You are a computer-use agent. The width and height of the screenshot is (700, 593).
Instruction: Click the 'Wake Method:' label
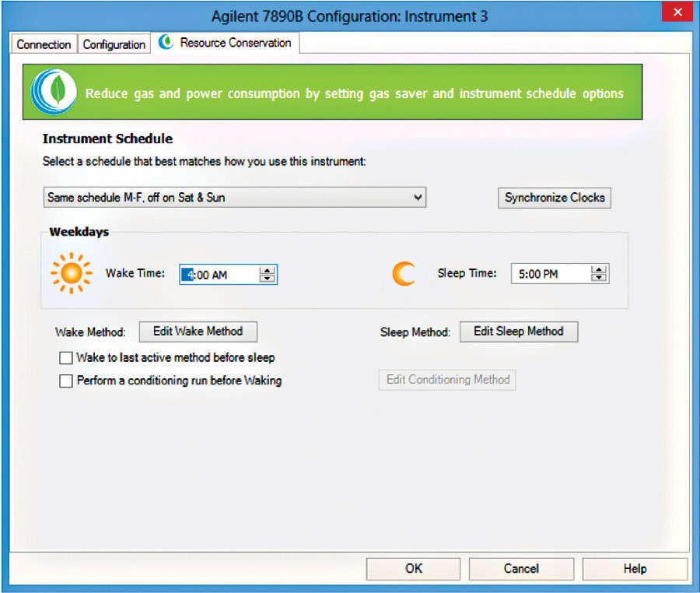90,332
